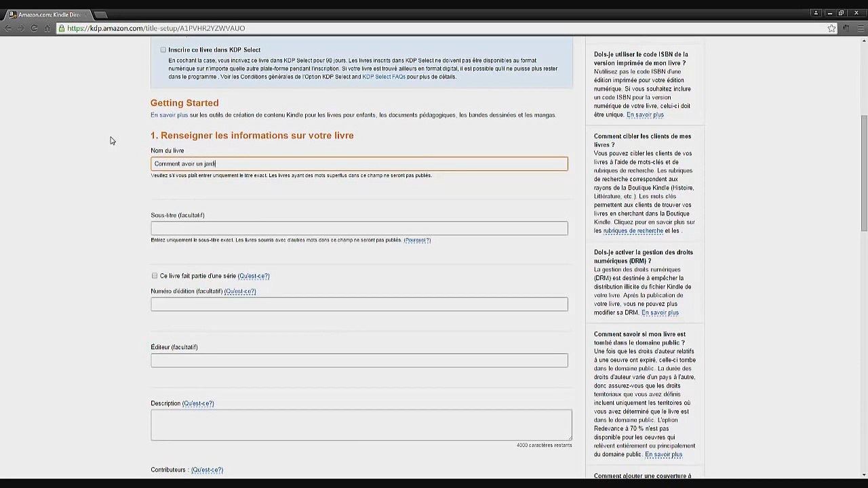Click the page vertical scrollbar thumb
The height and width of the screenshot is (488, 868).
pos(864,173)
